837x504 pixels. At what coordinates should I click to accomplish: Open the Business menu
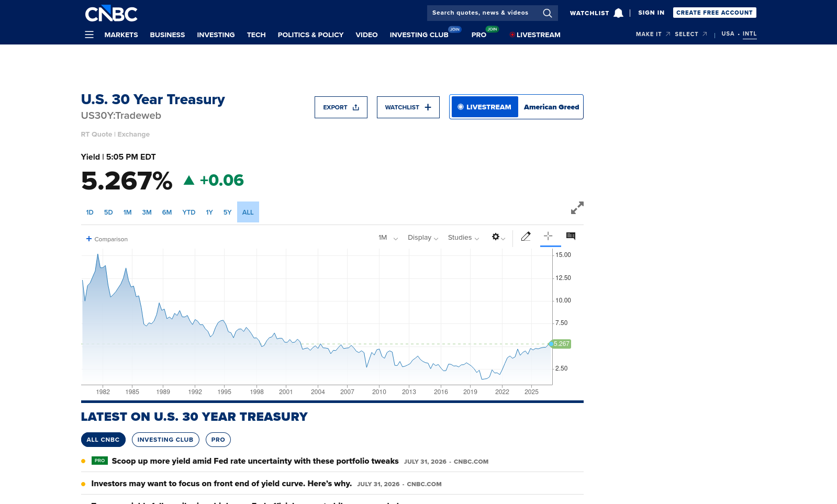tap(168, 35)
